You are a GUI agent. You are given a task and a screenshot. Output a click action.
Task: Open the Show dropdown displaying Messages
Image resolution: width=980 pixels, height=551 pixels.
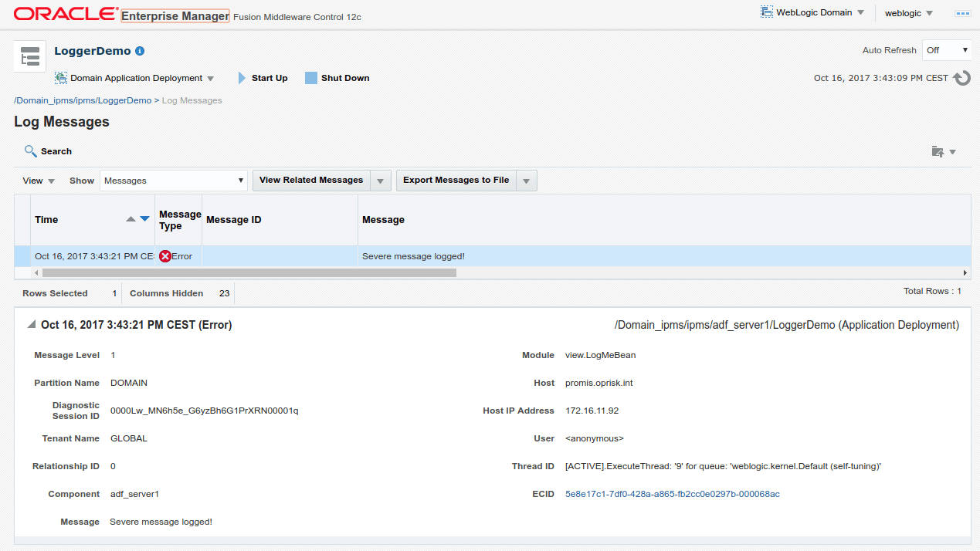click(x=173, y=180)
